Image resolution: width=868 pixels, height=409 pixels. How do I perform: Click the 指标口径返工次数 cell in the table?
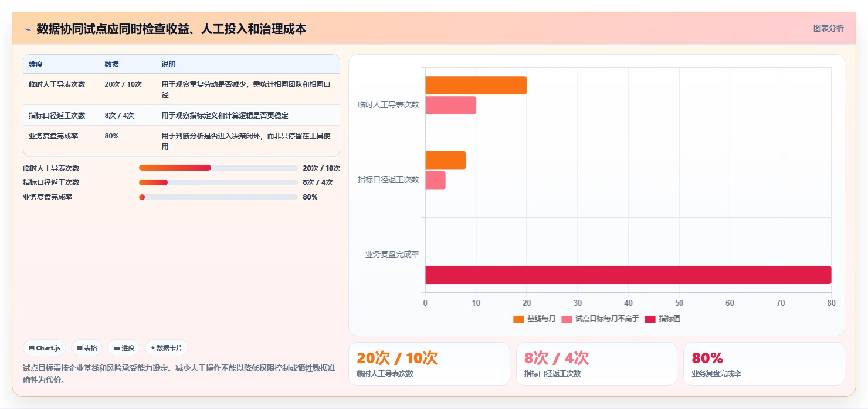57,116
